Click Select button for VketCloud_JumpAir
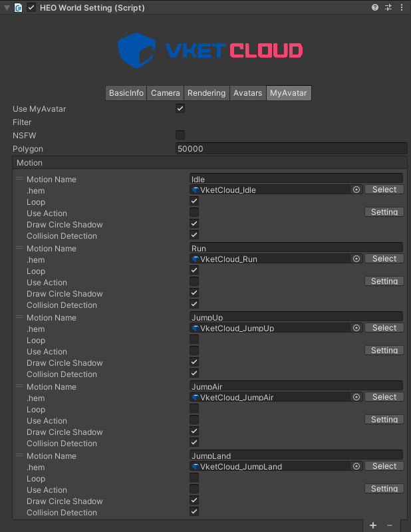411x532 pixels. [384, 397]
